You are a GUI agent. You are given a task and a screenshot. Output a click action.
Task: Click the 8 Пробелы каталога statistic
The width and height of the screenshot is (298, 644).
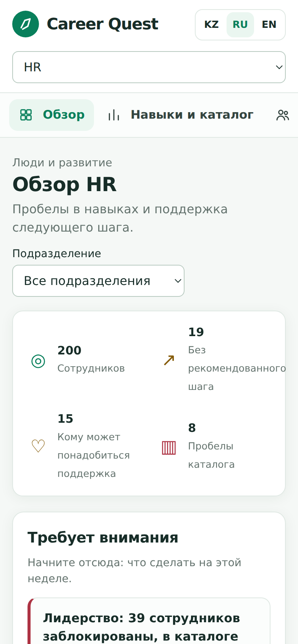211,446
